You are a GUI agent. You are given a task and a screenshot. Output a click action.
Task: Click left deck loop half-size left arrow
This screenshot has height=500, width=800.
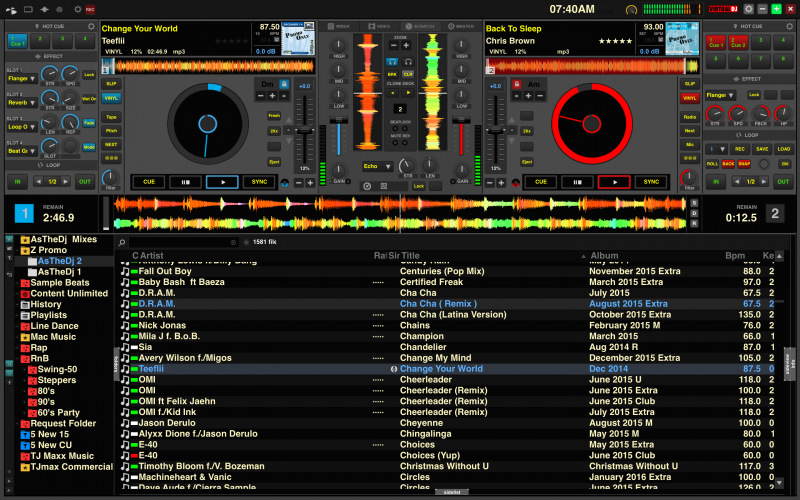(x=38, y=182)
